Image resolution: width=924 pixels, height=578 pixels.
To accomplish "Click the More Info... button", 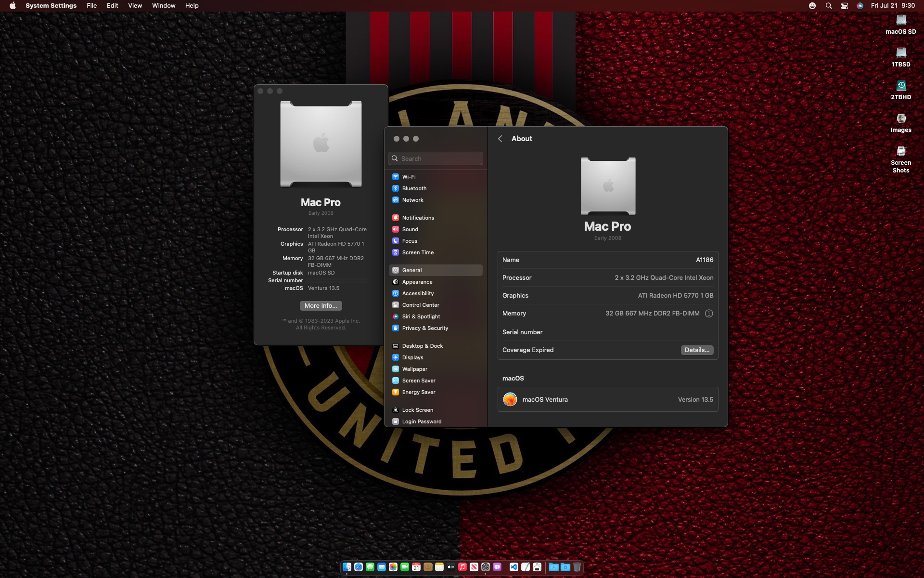I will (321, 306).
